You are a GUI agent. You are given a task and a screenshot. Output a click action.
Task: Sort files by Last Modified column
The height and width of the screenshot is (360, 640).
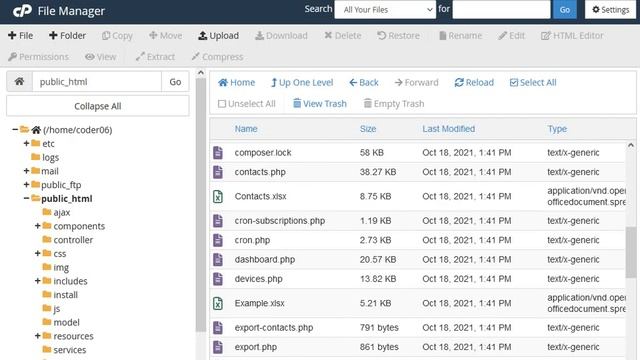coord(449,129)
